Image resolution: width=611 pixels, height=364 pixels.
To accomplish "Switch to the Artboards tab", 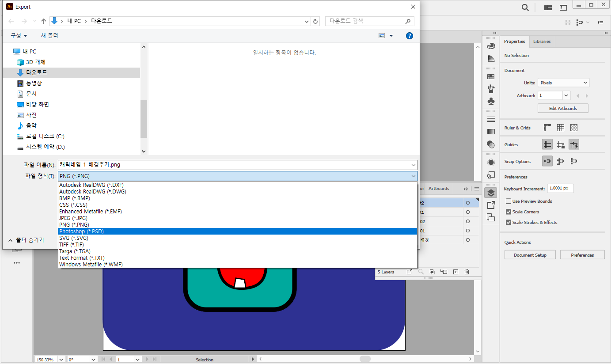I will 439,189.
